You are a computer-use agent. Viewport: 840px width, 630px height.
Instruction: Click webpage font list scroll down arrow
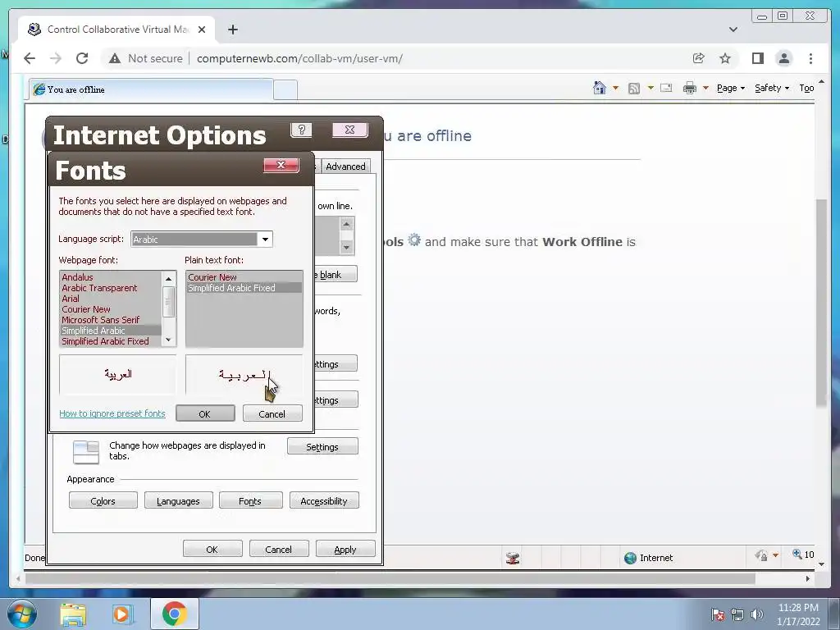click(x=169, y=340)
